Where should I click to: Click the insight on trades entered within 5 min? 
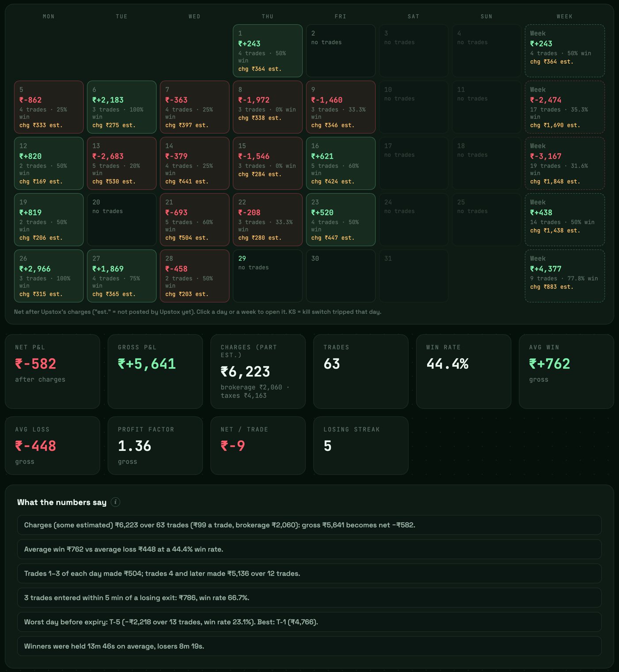pyautogui.click(x=309, y=598)
